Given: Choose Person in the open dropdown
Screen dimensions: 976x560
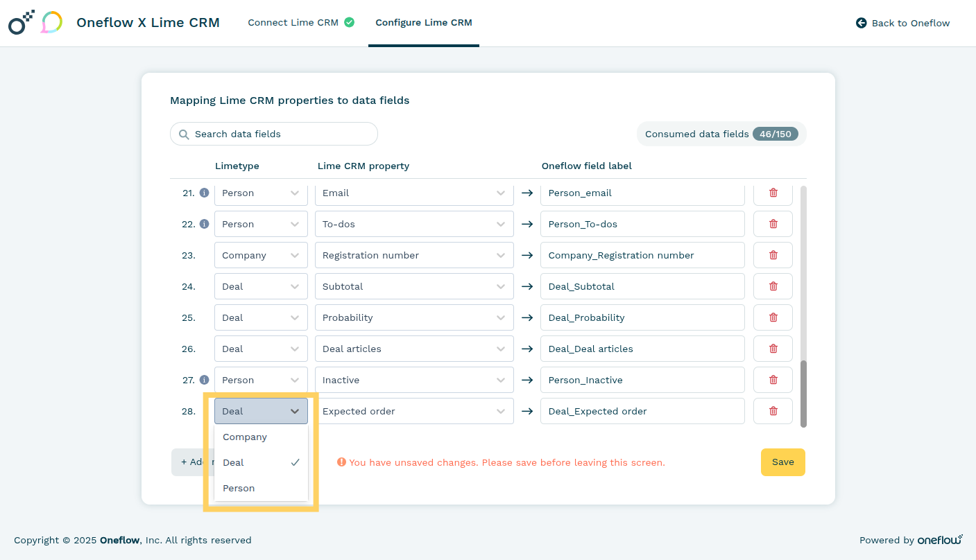Looking at the screenshot, I should [x=239, y=489].
